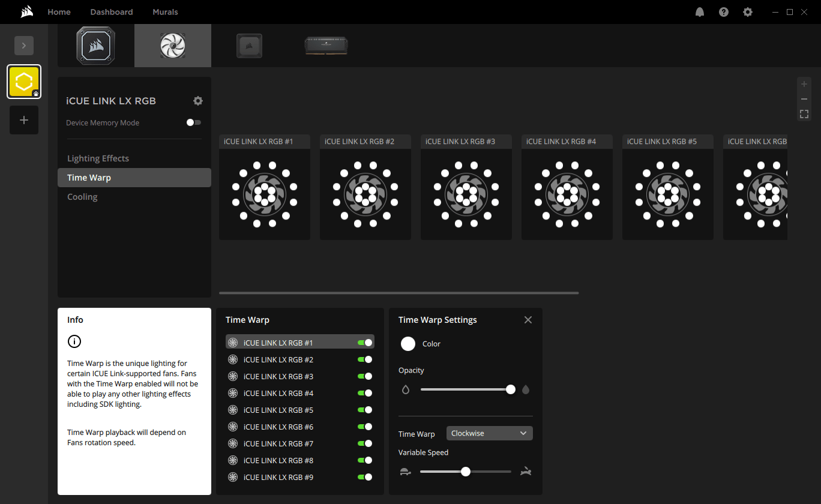This screenshot has height=504, width=821.
Task: Add a new profile with plus icon
Action: 24,120
